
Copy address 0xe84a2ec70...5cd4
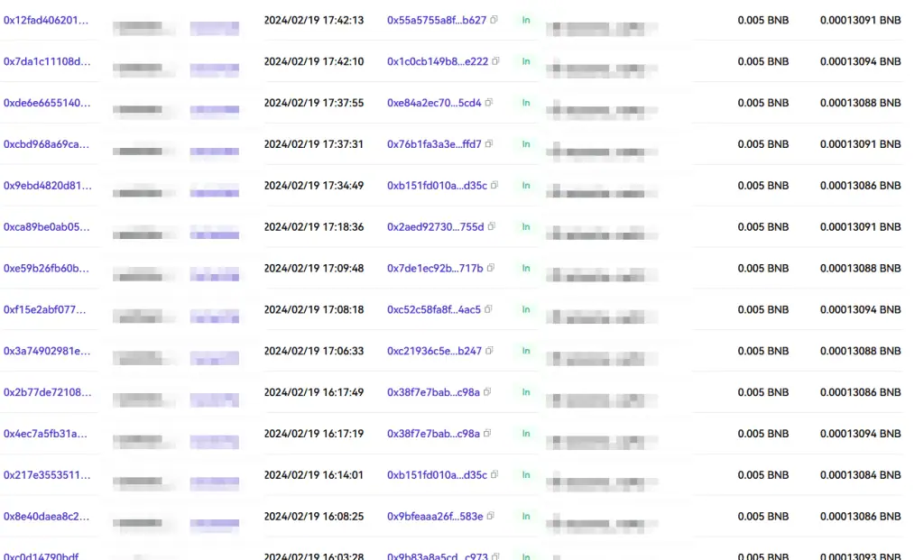(x=489, y=103)
